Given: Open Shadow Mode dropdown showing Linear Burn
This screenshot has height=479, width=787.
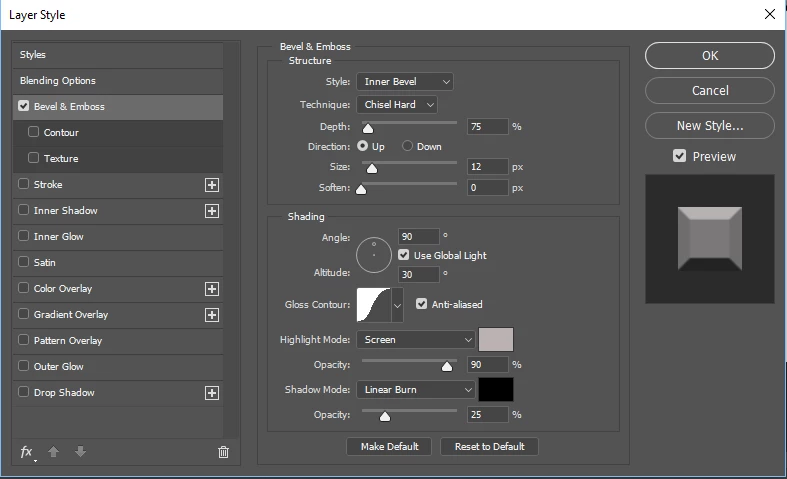Looking at the screenshot, I should click(x=416, y=390).
